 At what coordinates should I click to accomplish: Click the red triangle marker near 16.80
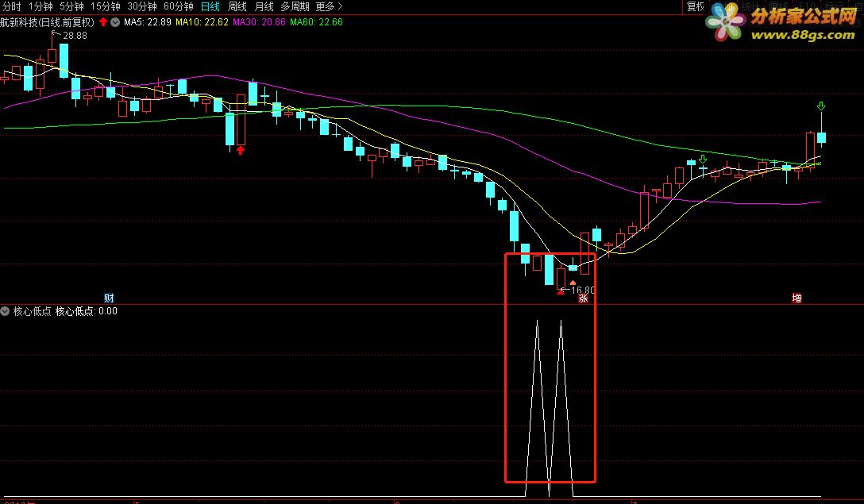coord(561,292)
